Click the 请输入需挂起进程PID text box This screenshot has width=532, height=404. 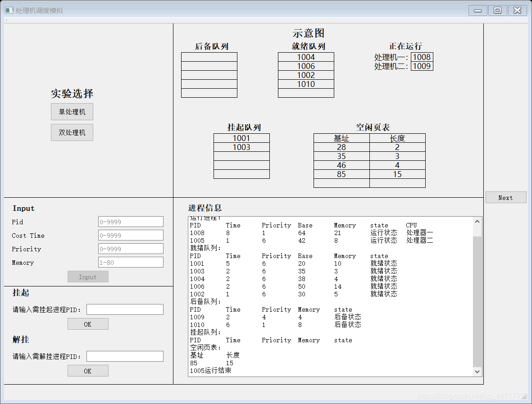[125, 309]
